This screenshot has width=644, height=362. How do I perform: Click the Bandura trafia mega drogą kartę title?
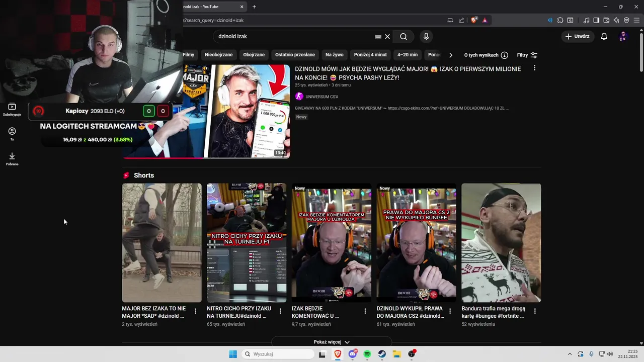493,312
